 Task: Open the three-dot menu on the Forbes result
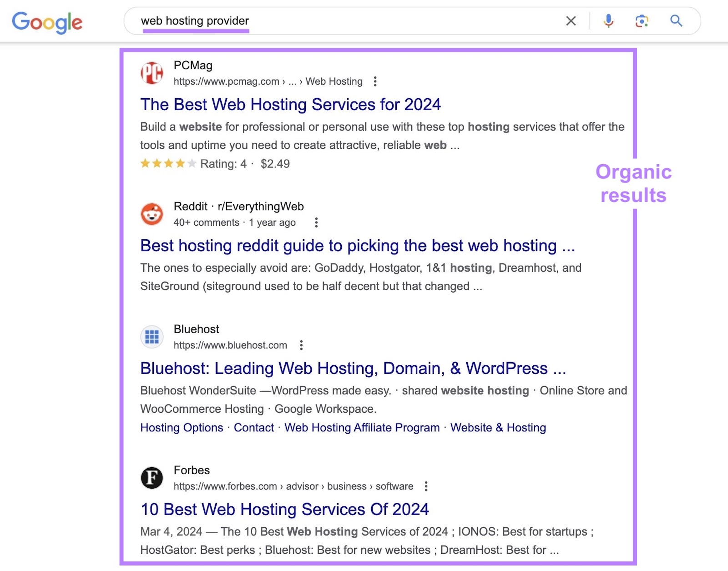(426, 486)
